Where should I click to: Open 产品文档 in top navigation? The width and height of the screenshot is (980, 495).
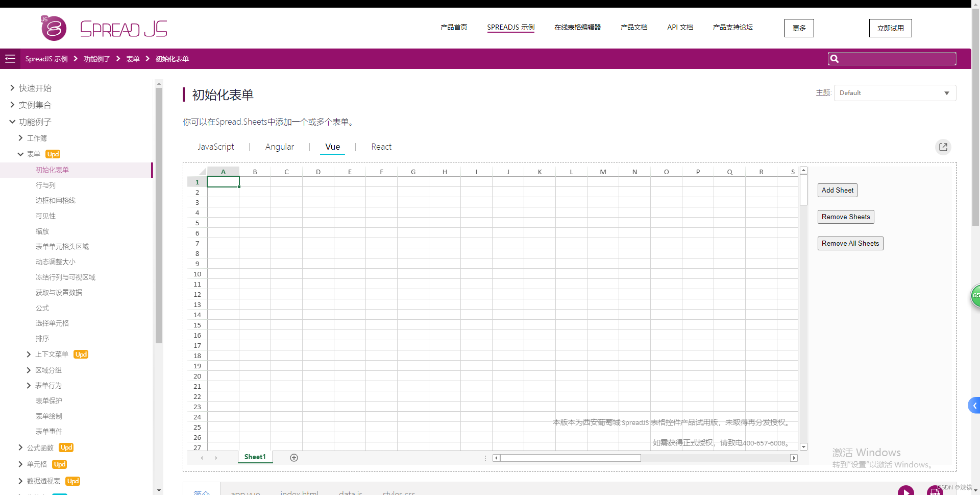634,28
